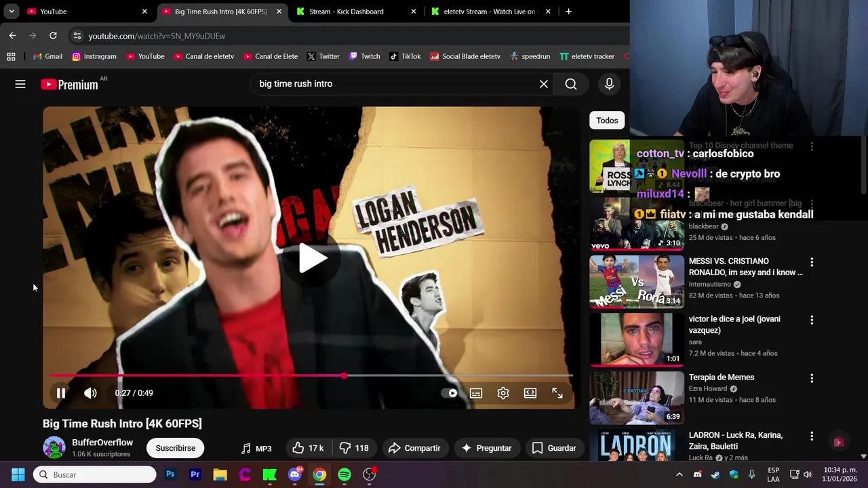Screen dimensions: 868x488
Task: Toggle autoplay switch in player
Action: pos(449,393)
